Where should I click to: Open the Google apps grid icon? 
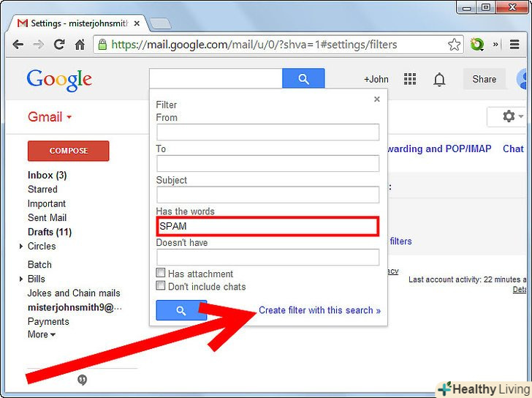(x=410, y=79)
